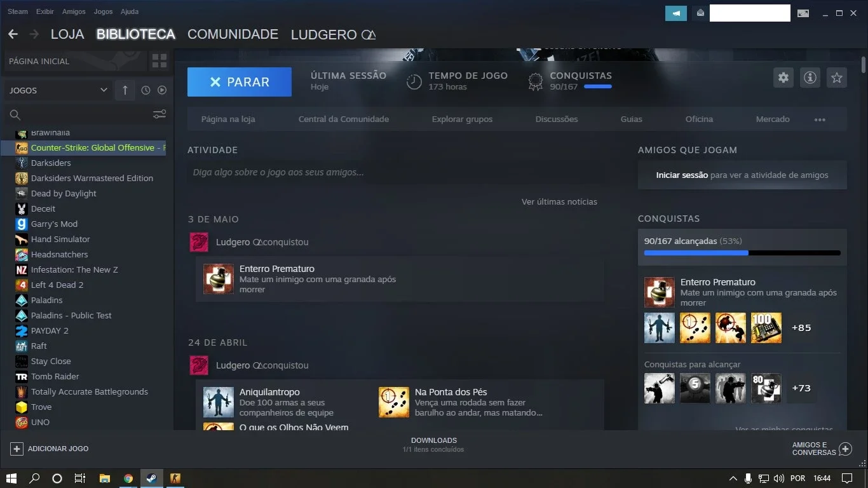Open Explorar grupos tab
The width and height of the screenshot is (868, 488).
(x=462, y=119)
